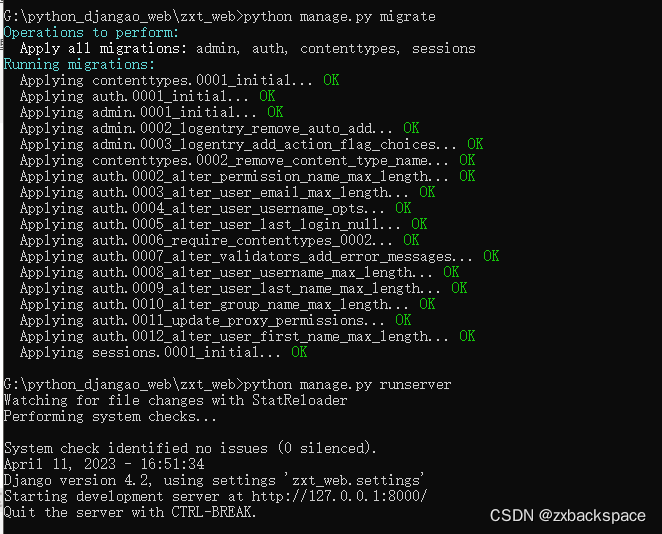The height and width of the screenshot is (534, 662).
Task: Click the python manage.py migrate command
Action: [339, 17]
